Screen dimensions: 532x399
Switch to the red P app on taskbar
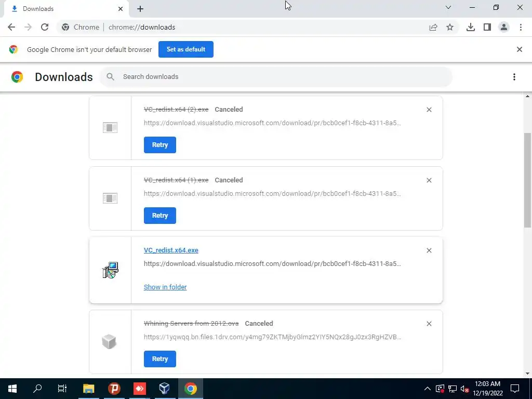tap(114, 389)
